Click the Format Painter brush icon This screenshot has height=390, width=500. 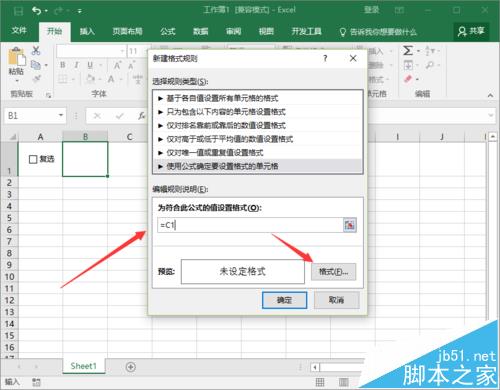point(36,79)
